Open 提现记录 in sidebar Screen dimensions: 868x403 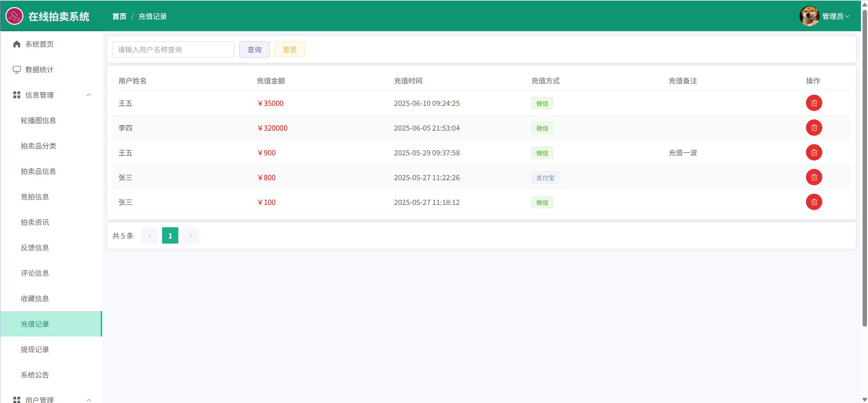click(x=35, y=349)
